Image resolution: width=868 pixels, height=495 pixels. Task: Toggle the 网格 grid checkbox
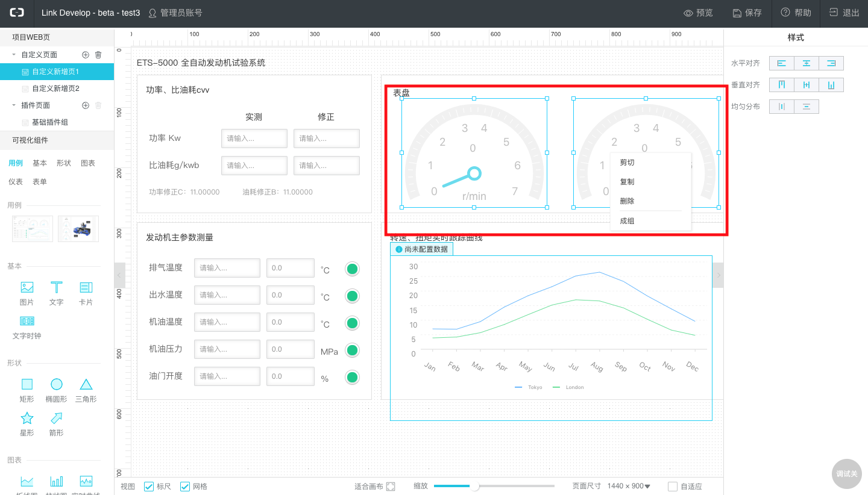tap(185, 487)
